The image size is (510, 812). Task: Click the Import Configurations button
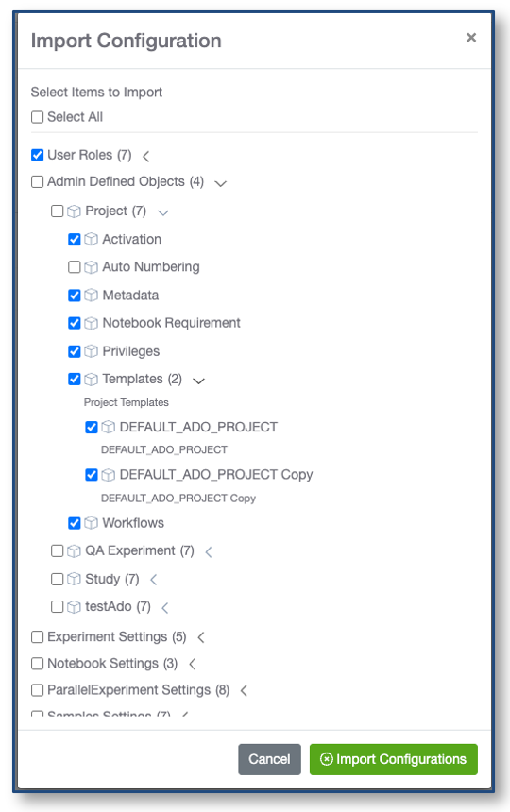[x=394, y=759]
